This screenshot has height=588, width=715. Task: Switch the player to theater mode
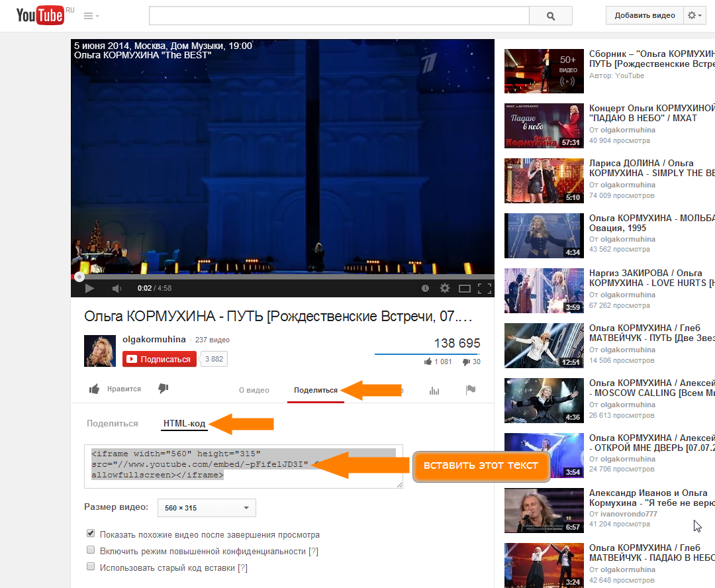point(465,288)
